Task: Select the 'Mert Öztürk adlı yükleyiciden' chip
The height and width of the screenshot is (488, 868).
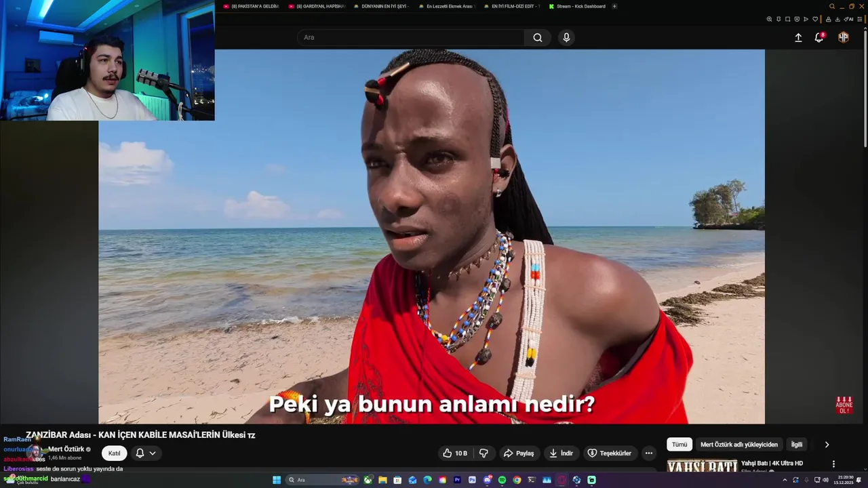Action: pos(739,445)
